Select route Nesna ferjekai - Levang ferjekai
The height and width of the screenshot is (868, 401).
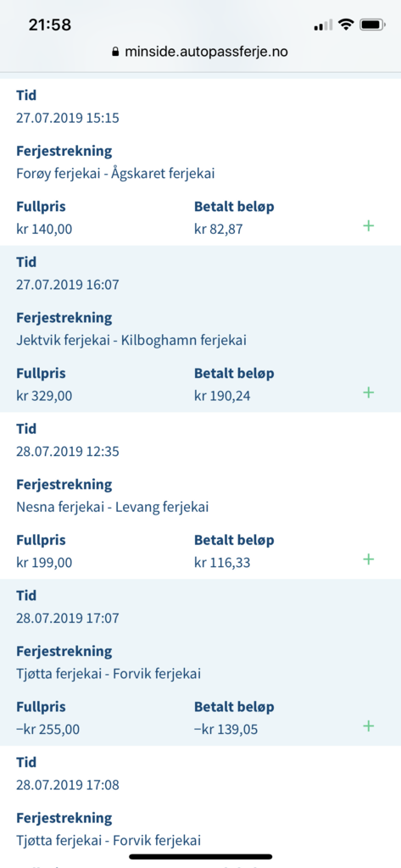pyautogui.click(x=113, y=507)
